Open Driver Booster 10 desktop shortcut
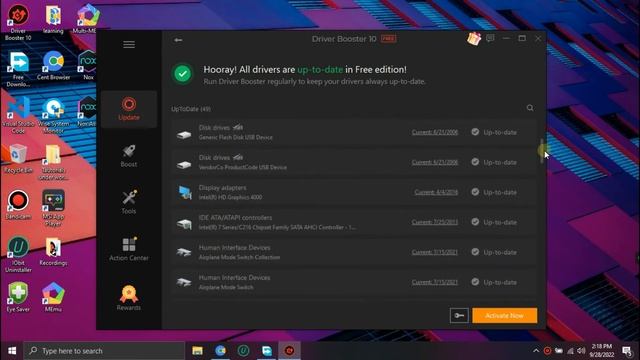The width and height of the screenshot is (640, 360). point(18,22)
